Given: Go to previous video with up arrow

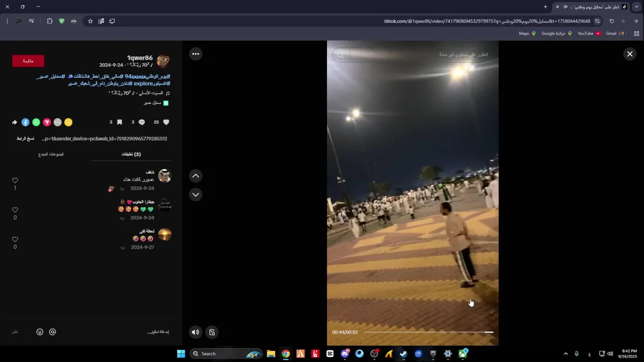Looking at the screenshot, I should 196,175.
